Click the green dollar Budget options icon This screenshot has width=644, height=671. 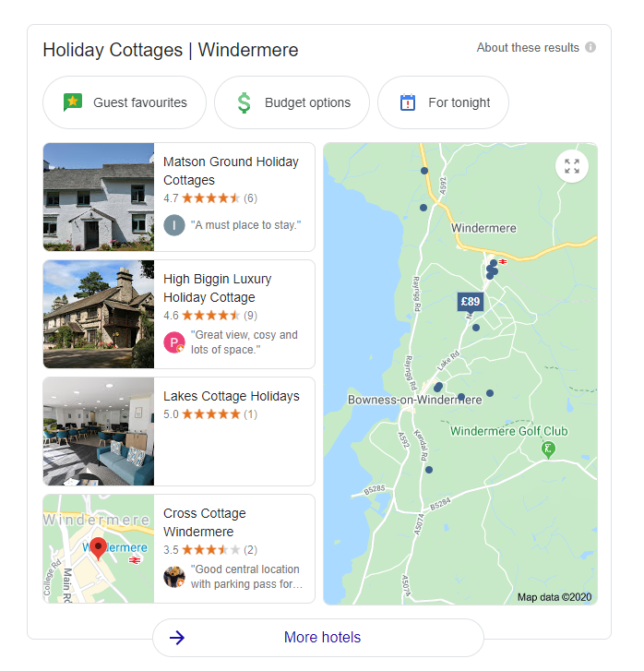coord(244,102)
